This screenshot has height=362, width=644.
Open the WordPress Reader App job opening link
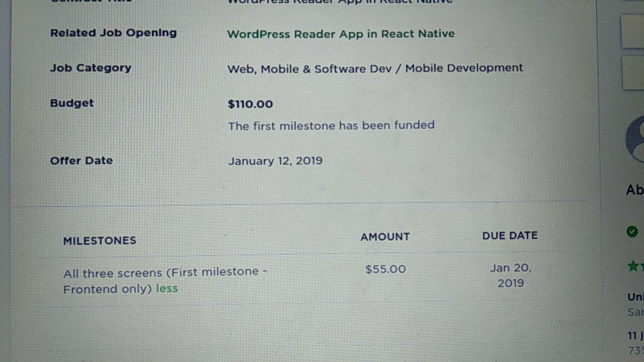pyautogui.click(x=341, y=34)
